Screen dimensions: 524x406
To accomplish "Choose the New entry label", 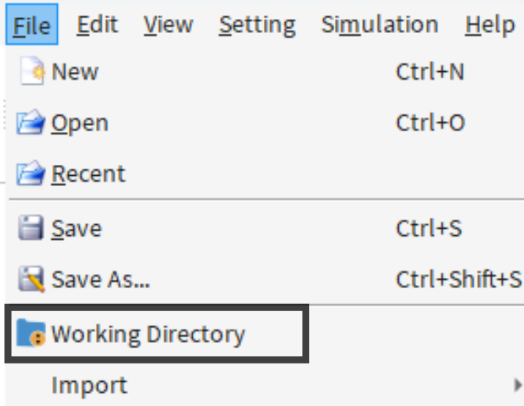I will [75, 72].
